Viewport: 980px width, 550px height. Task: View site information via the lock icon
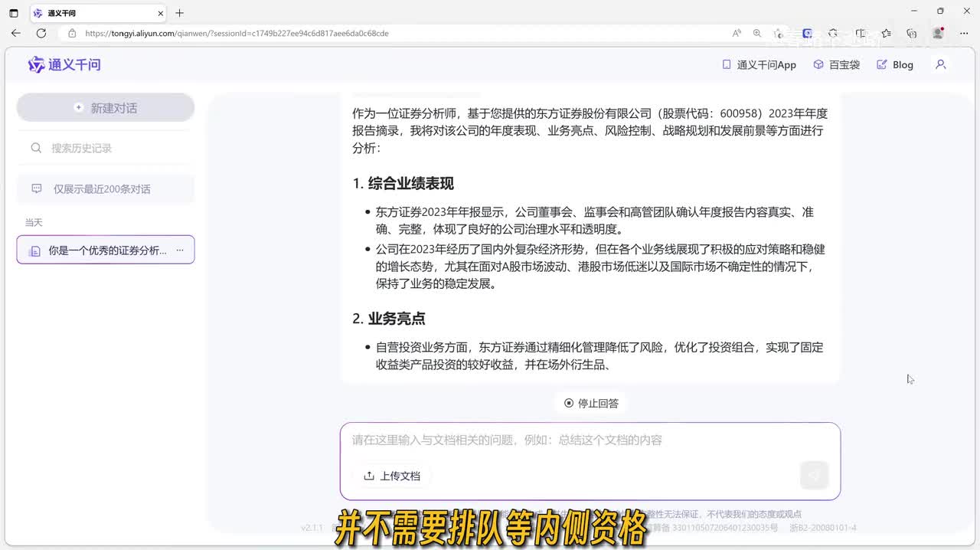[x=72, y=34]
